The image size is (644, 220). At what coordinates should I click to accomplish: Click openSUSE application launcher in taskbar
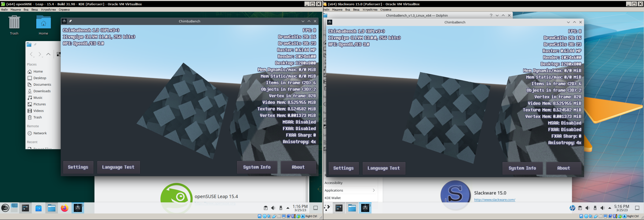pos(5,208)
